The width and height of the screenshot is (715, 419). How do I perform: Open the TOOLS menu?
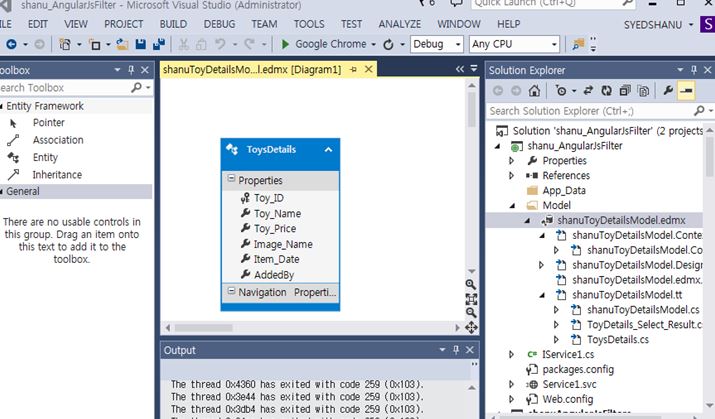[x=309, y=24]
